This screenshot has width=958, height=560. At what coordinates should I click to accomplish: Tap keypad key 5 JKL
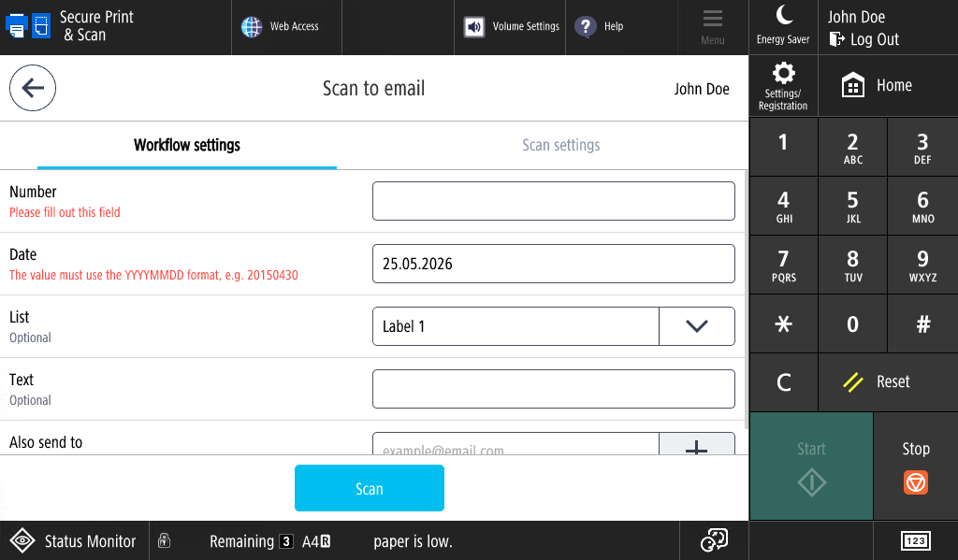tap(852, 206)
